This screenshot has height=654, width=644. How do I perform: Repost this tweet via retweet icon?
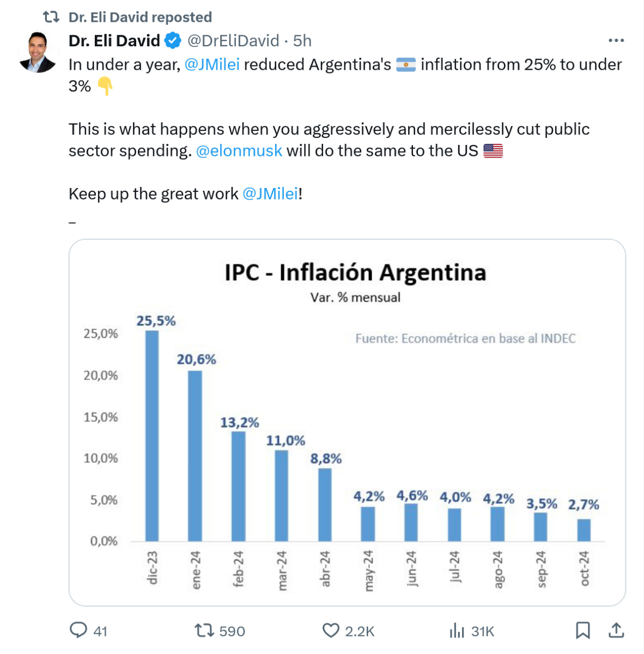point(204,631)
